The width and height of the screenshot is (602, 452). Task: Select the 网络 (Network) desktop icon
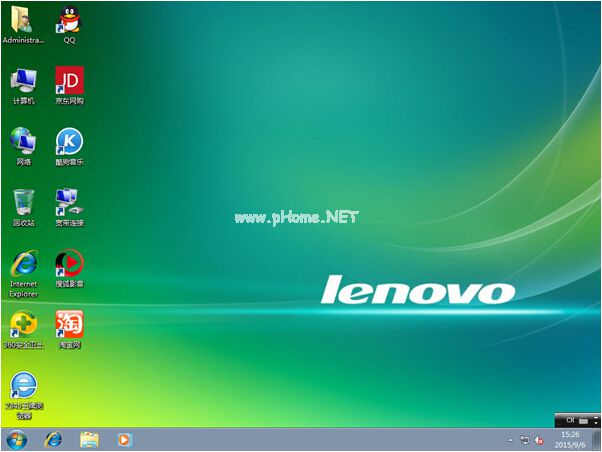[23, 147]
